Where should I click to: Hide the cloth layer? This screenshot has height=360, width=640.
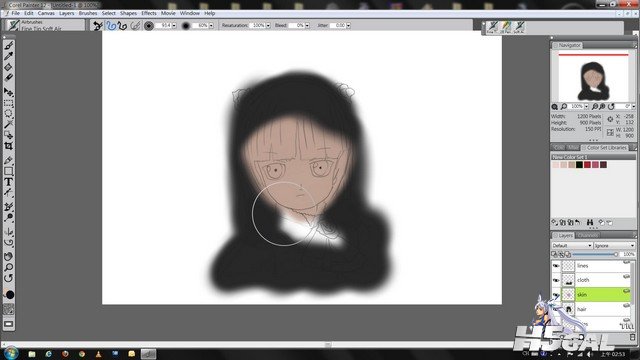pos(556,280)
